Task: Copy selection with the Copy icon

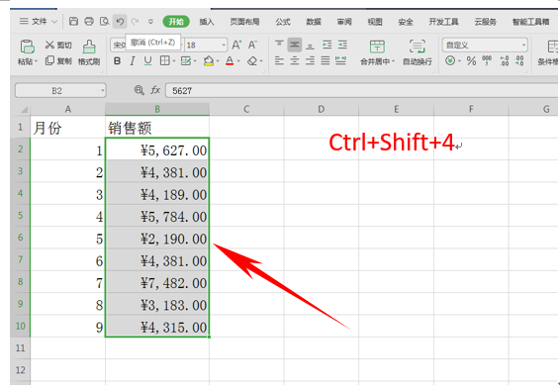Action: pyautogui.click(x=49, y=60)
